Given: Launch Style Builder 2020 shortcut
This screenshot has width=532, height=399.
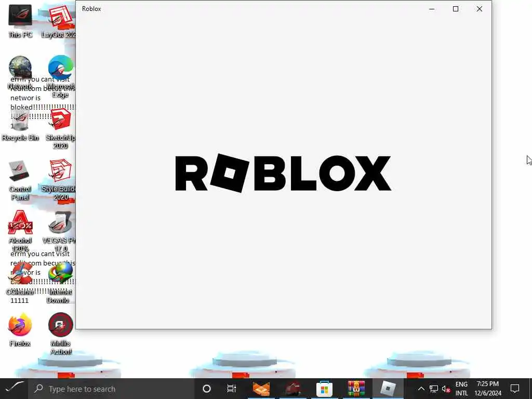Looking at the screenshot, I should 60,180.
